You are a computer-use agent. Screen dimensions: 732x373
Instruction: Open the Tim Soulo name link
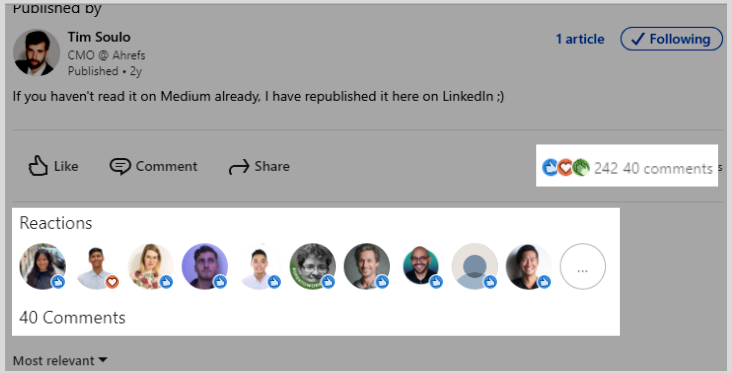click(99, 37)
